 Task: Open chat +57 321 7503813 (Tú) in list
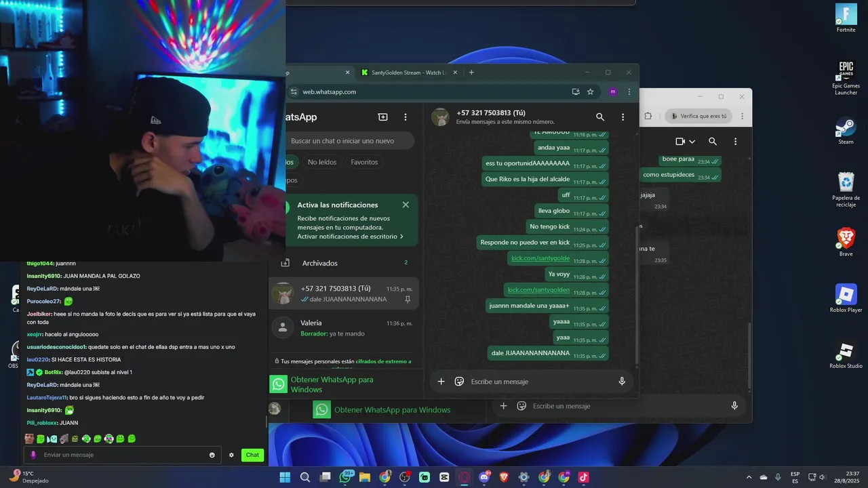point(344,293)
